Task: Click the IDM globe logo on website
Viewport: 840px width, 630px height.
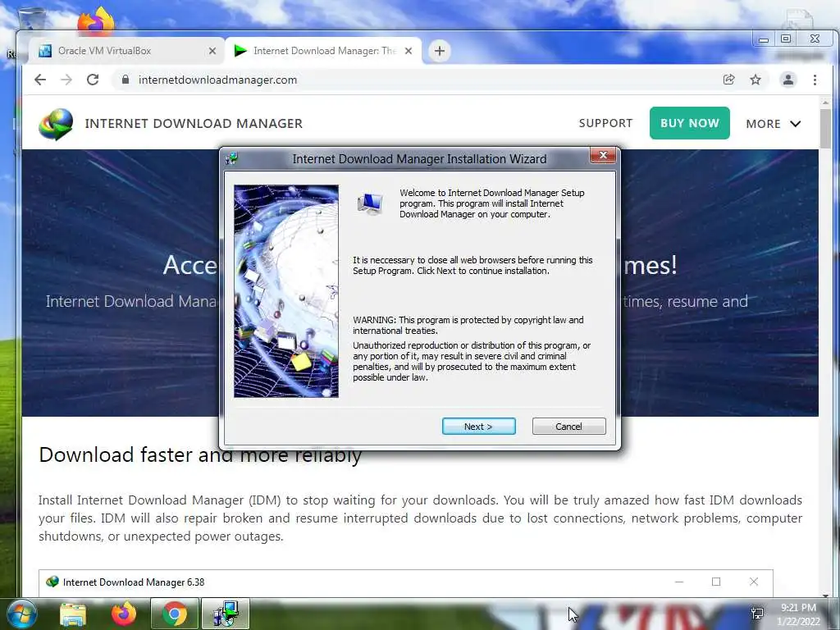Action: pos(56,124)
